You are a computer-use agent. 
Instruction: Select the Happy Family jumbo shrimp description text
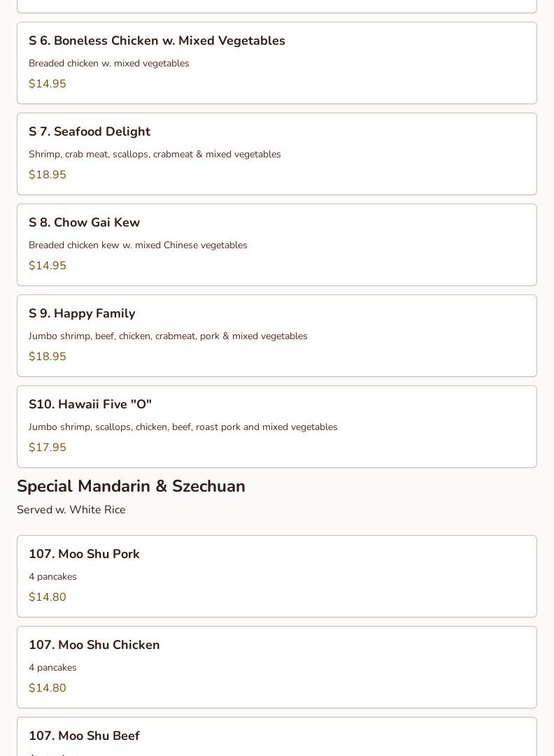168,336
